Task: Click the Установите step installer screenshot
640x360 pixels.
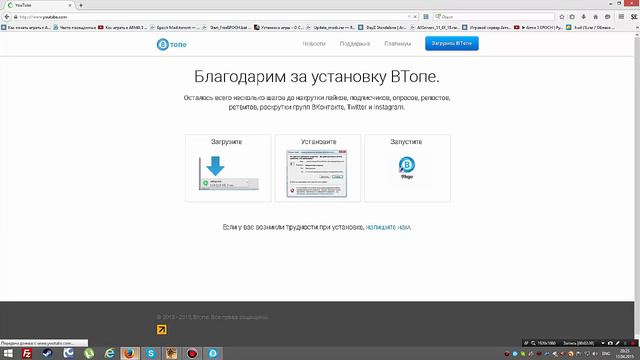Action: [317, 173]
